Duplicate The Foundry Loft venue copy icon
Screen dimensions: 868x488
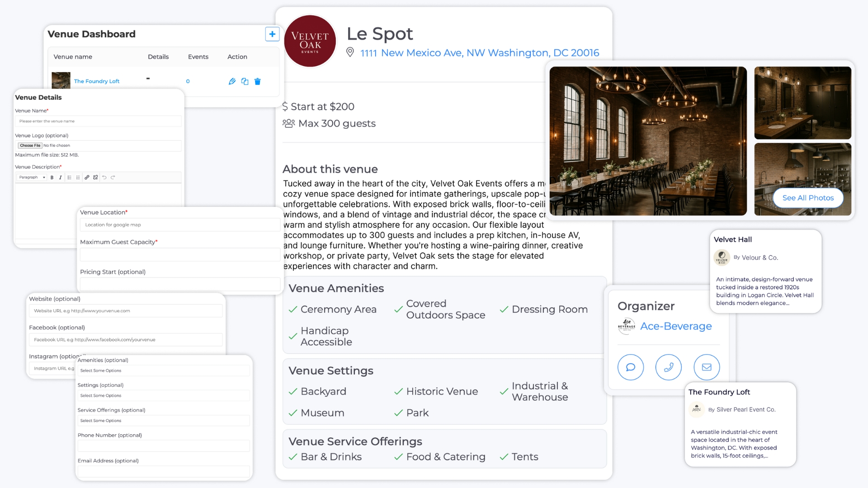pyautogui.click(x=245, y=81)
